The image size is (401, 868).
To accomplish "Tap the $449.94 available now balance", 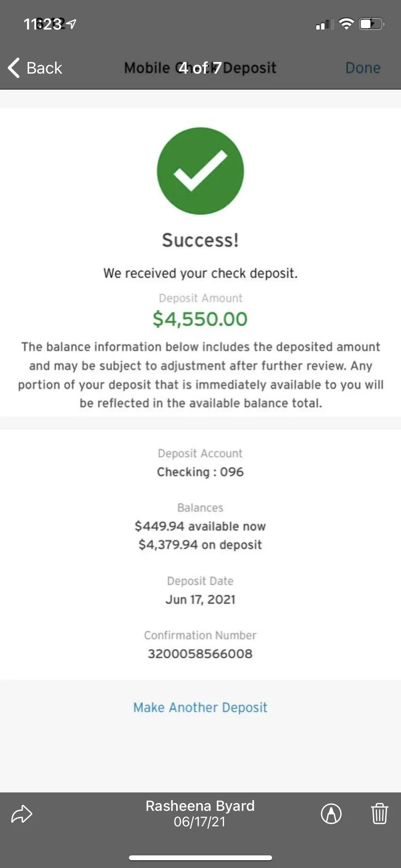I will (200, 526).
